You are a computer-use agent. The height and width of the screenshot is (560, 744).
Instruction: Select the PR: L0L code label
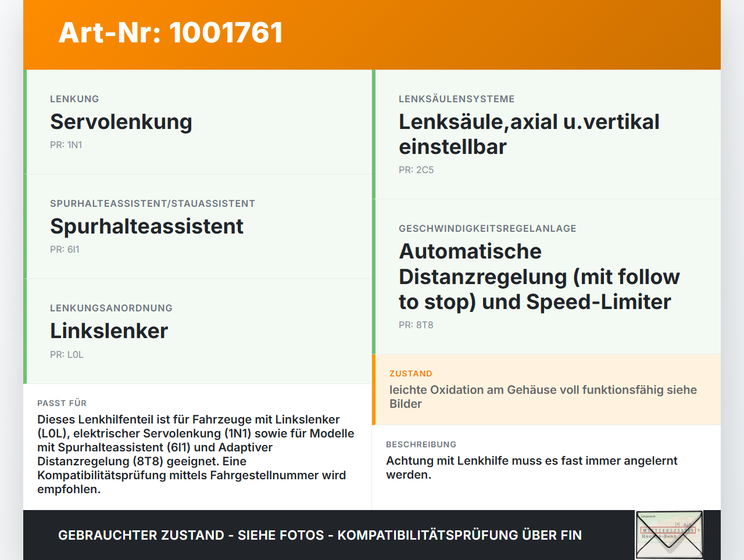point(66,355)
